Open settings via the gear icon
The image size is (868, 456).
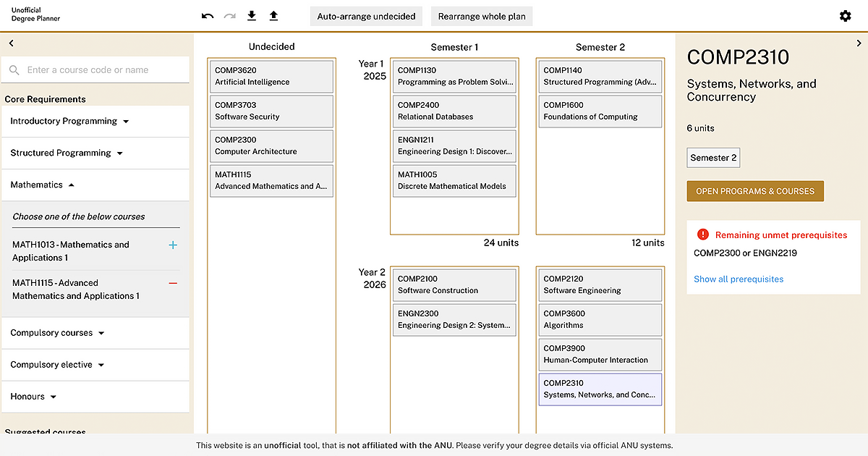click(845, 16)
